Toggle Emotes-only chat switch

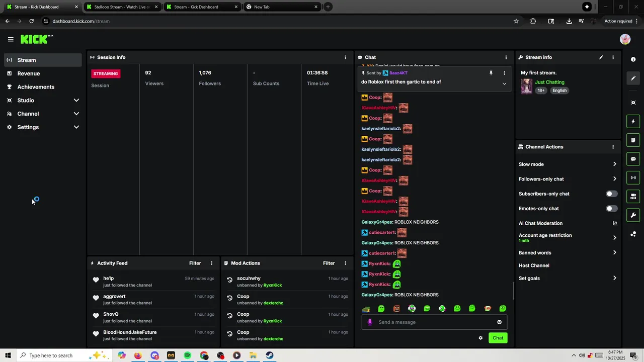point(611,209)
